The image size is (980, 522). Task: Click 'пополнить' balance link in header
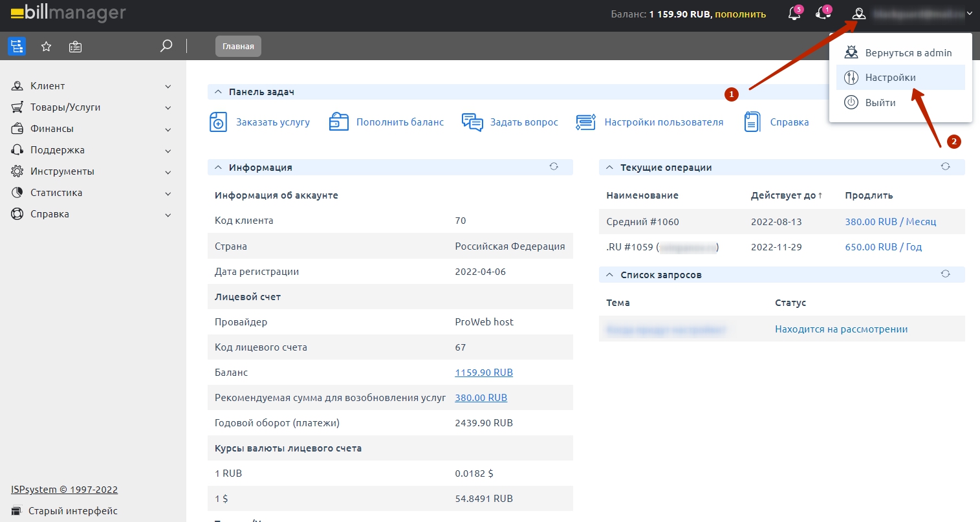[740, 14]
